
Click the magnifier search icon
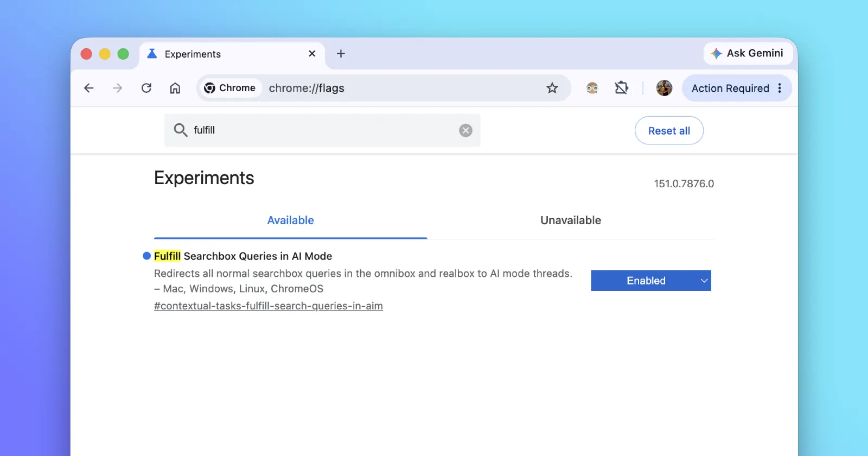click(x=181, y=130)
